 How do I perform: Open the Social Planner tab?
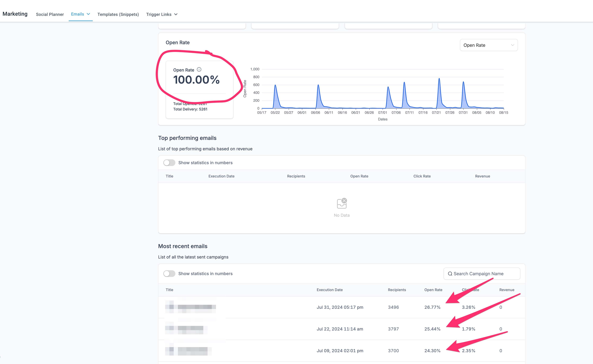click(x=50, y=14)
